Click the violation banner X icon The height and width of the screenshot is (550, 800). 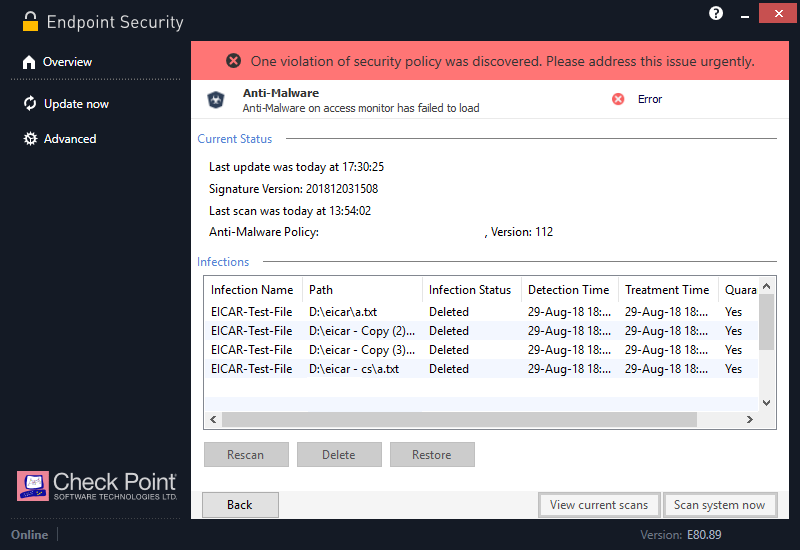click(233, 61)
